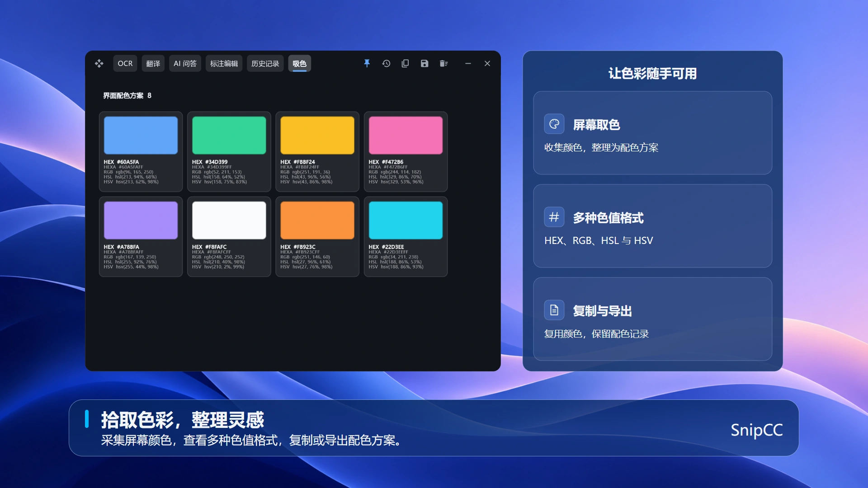This screenshot has height=488, width=868.
Task: Click the copy palette icon
Action: 405,64
